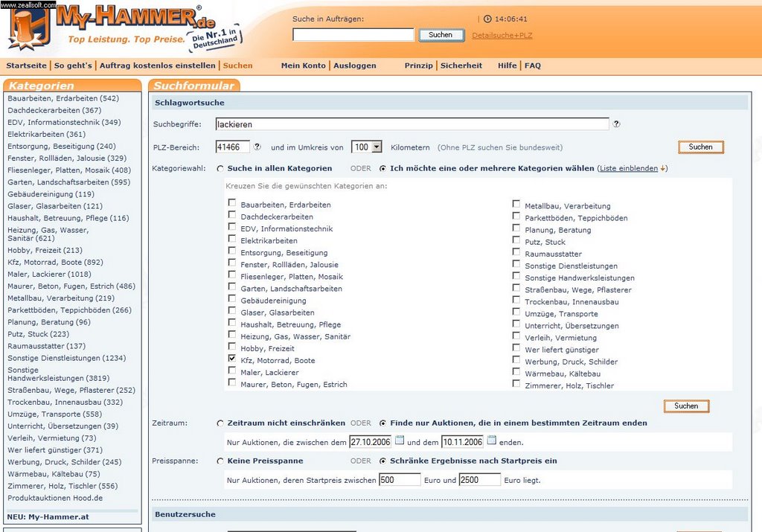
Task: Click the PLZ-Bereich field showing 41466
Action: tap(233, 147)
